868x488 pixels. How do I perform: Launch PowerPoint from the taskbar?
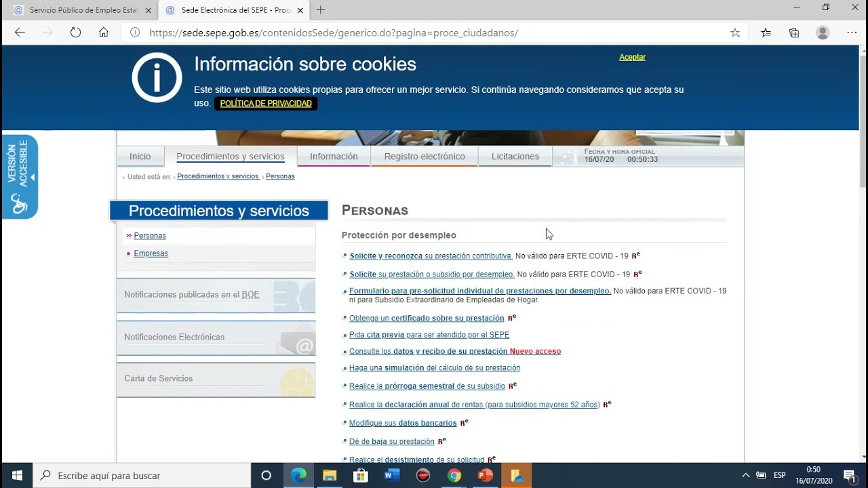(x=485, y=476)
